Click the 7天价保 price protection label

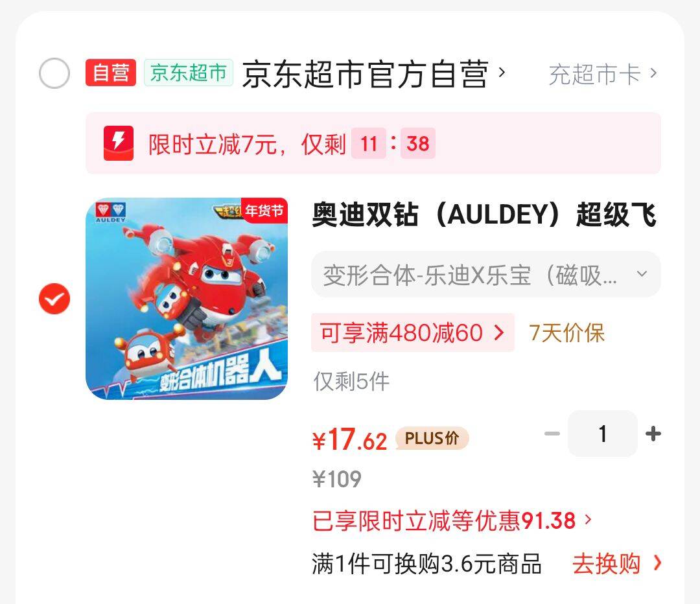click(566, 333)
